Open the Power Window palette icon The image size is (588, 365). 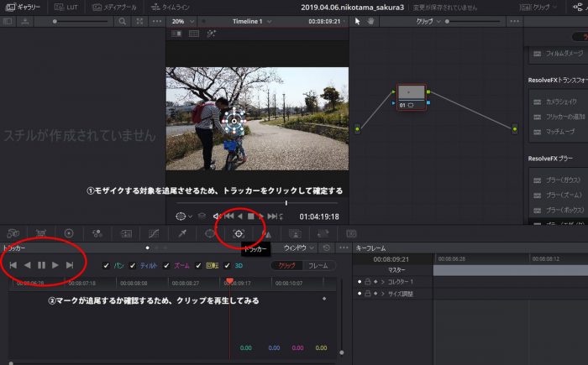(x=210, y=233)
